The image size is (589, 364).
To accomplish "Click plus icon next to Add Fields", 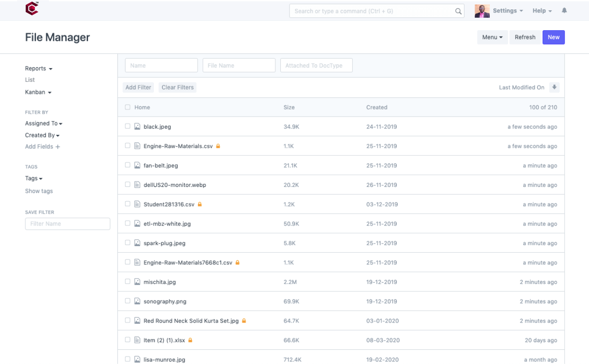I will pyautogui.click(x=57, y=147).
